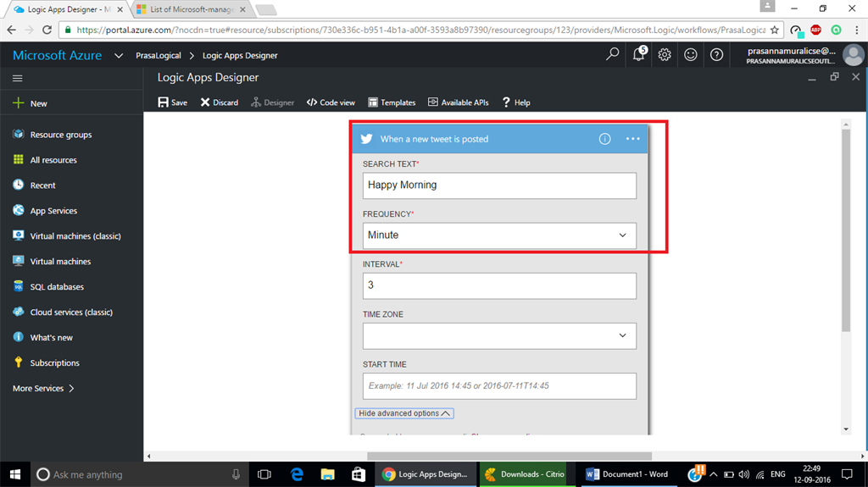Click the horizontal scrollbar thumb

(509, 456)
